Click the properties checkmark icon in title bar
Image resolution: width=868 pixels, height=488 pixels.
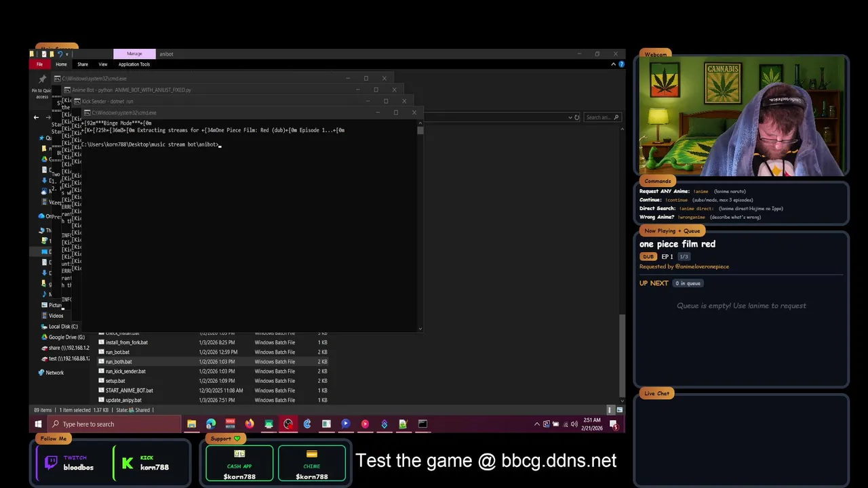click(x=43, y=54)
